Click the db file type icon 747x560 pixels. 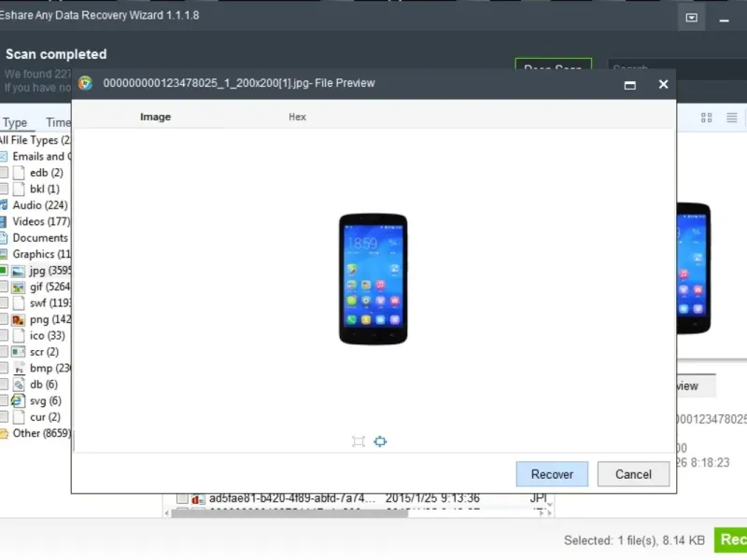(19, 385)
